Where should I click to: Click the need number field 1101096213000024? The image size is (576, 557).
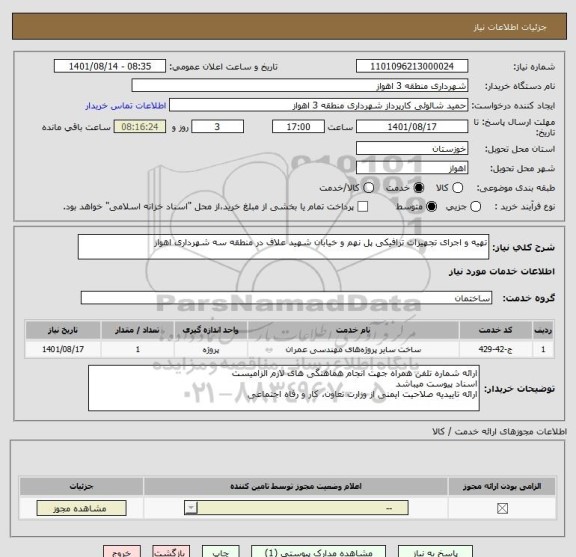click(412, 66)
